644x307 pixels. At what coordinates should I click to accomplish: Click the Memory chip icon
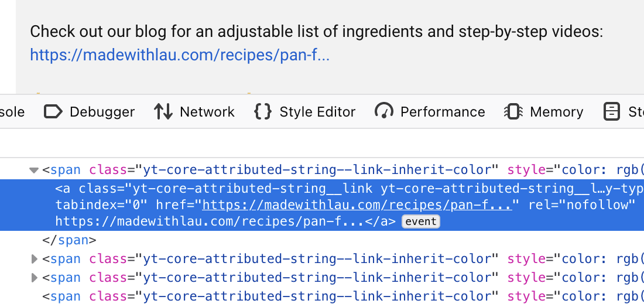pos(513,111)
